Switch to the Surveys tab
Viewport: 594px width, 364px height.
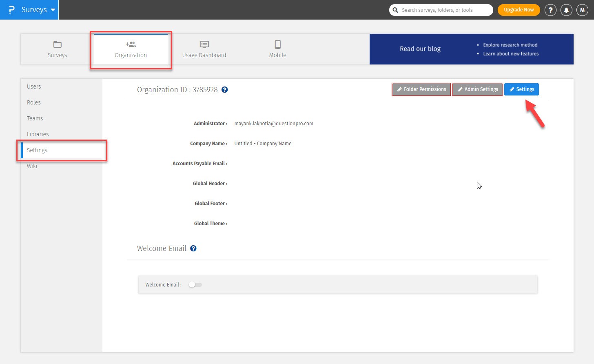[57, 49]
